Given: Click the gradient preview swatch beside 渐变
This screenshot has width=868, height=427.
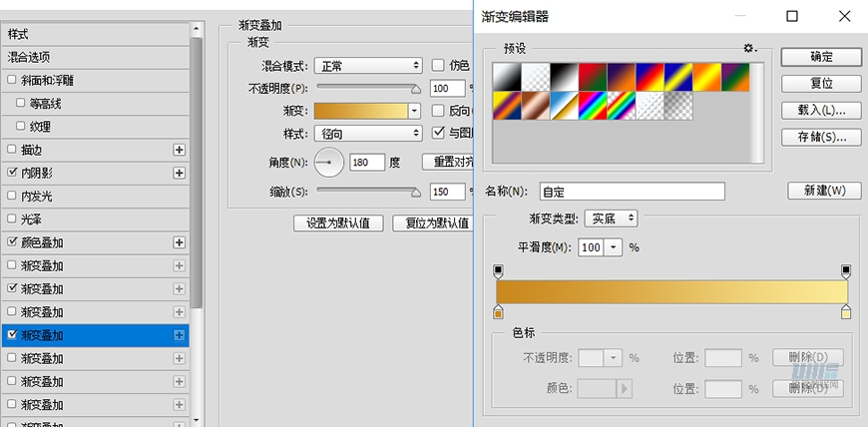Looking at the screenshot, I should [x=361, y=111].
